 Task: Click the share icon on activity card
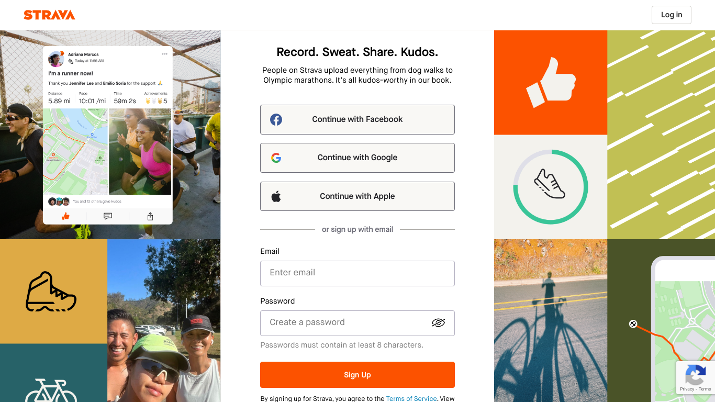[150, 216]
